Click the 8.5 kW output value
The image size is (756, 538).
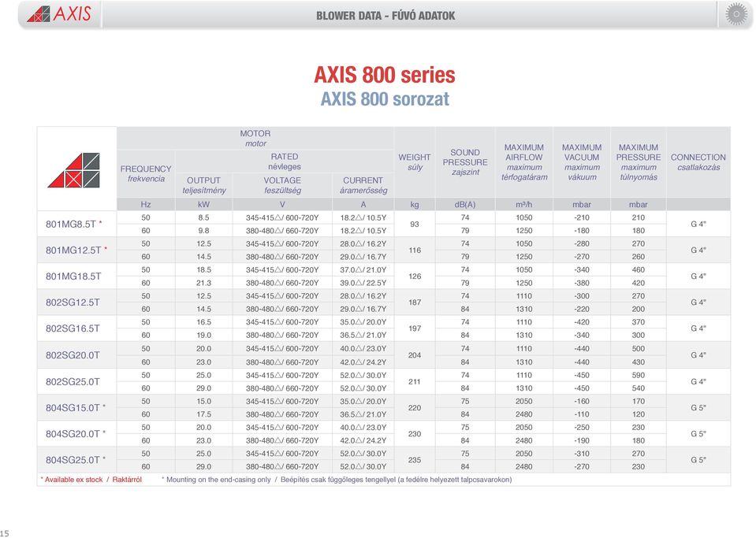pos(203,217)
